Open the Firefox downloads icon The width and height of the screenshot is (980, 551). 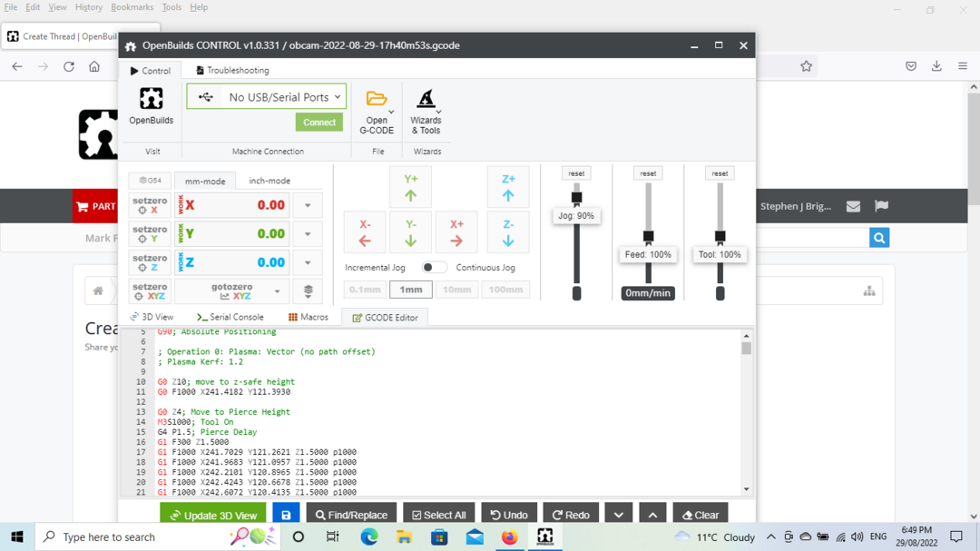point(936,66)
